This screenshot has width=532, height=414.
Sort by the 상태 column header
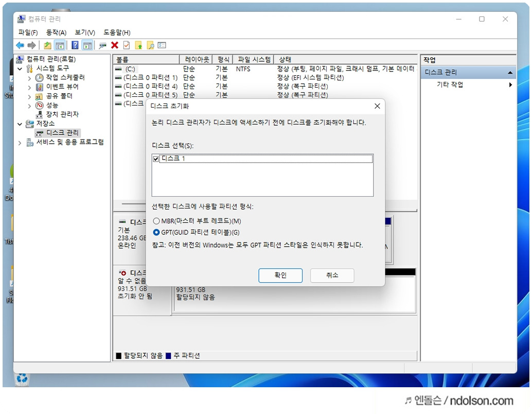point(345,59)
